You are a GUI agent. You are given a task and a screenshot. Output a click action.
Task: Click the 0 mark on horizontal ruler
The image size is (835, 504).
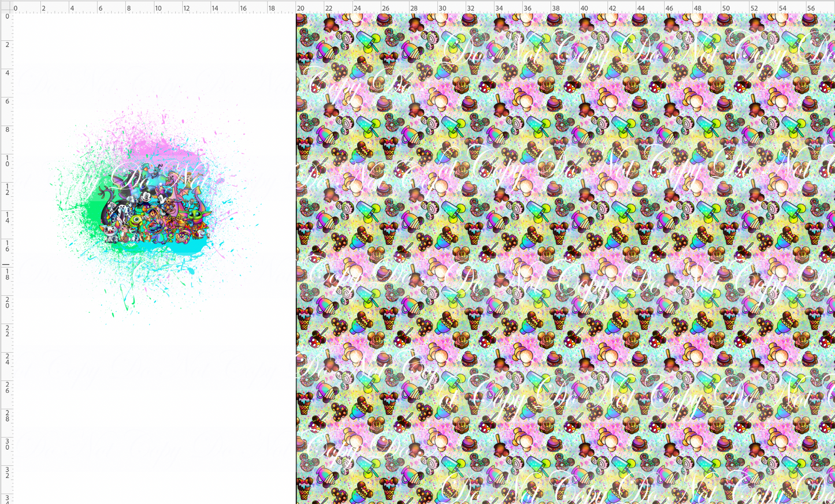click(x=16, y=8)
